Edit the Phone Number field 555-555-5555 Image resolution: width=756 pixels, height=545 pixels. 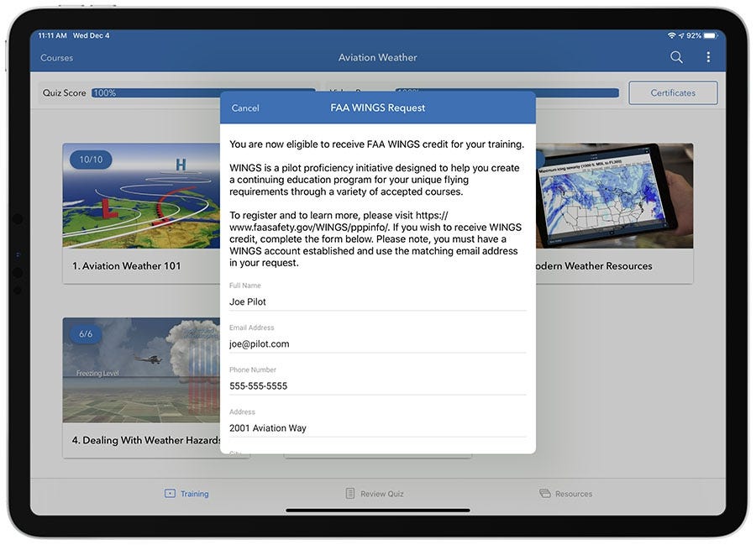pos(377,385)
